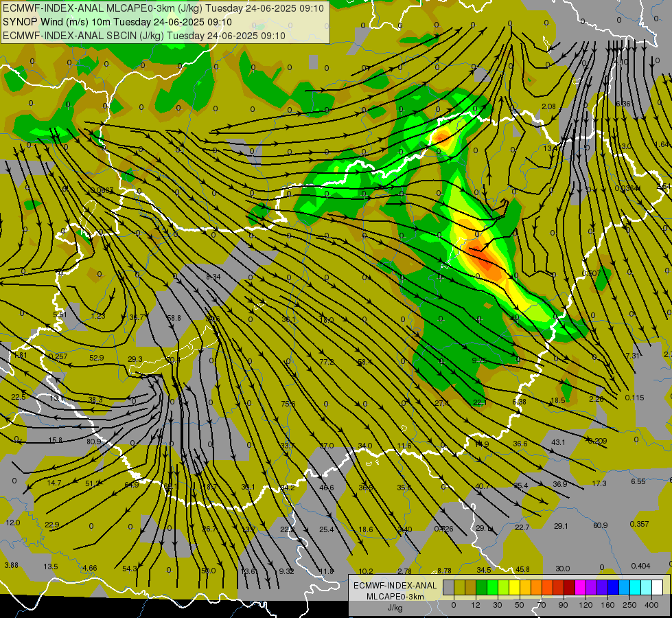
Task: Click the SYNOP Wind 10m header line
Action: tap(117, 22)
